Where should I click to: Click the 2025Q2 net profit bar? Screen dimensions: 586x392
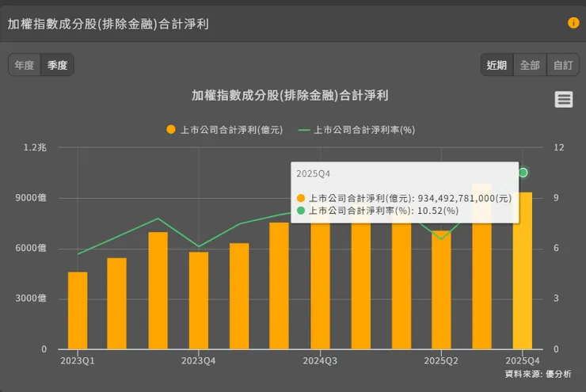(x=441, y=290)
